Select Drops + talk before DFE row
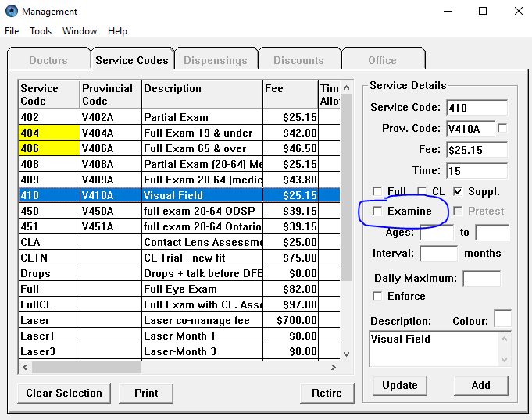532x420 pixels. pos(179,273)
